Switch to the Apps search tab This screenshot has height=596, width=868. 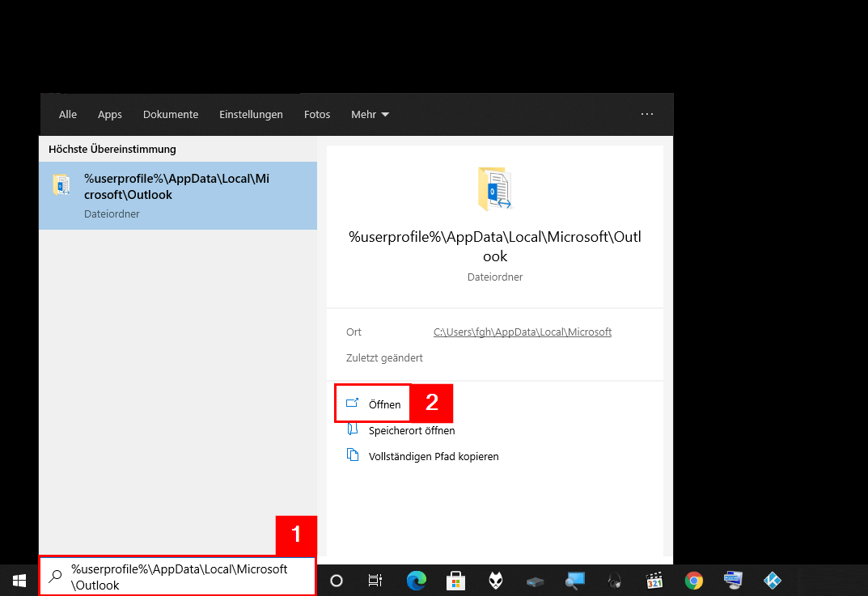[109, 115]
